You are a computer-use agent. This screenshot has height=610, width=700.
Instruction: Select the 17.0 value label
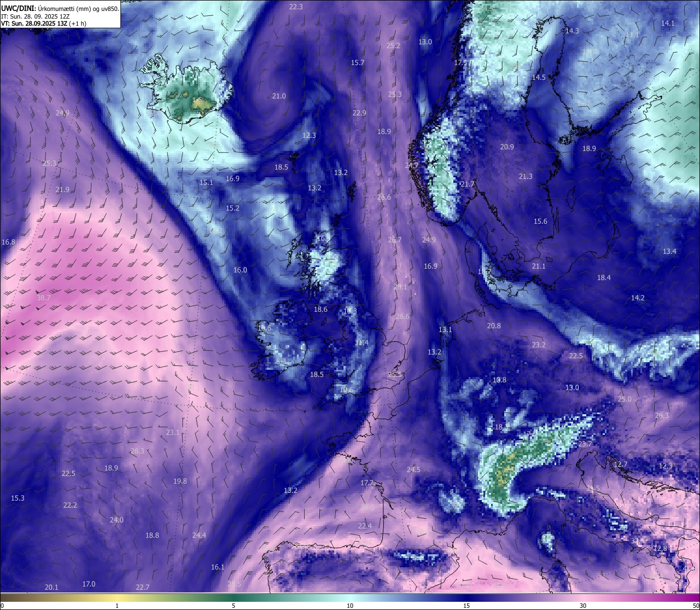pyautogui.click(x=89, y=584)
